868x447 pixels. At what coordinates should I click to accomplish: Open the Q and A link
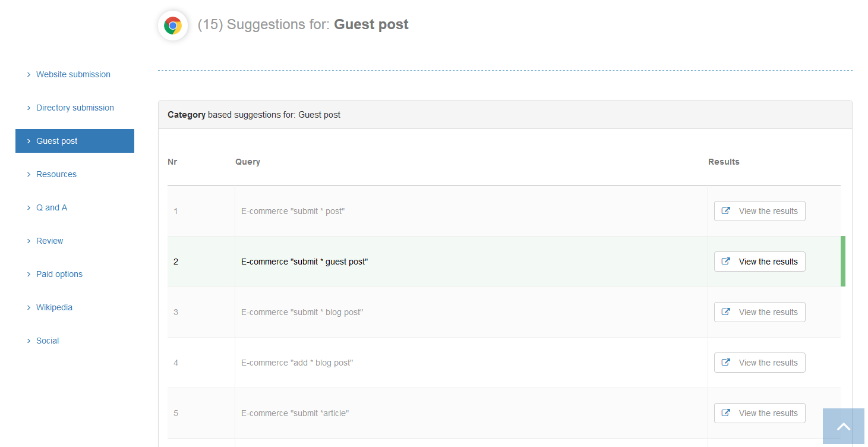pyautogui.click(x=51, y=207)
